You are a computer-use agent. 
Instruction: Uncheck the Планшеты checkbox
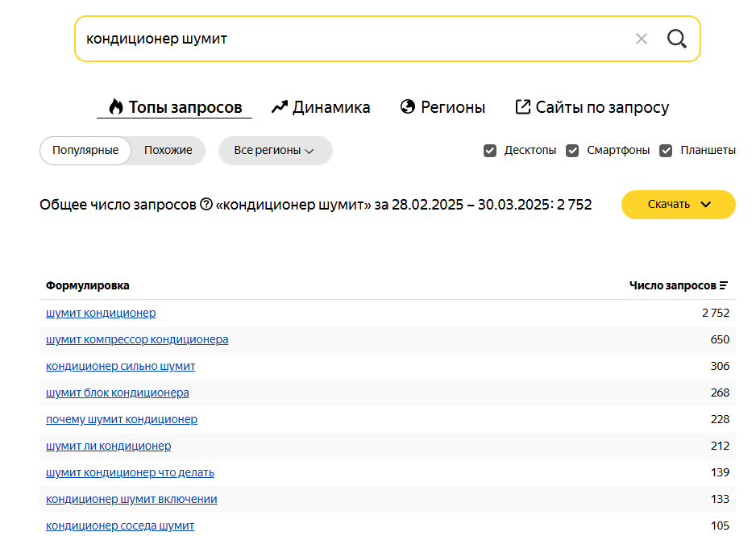666,151
